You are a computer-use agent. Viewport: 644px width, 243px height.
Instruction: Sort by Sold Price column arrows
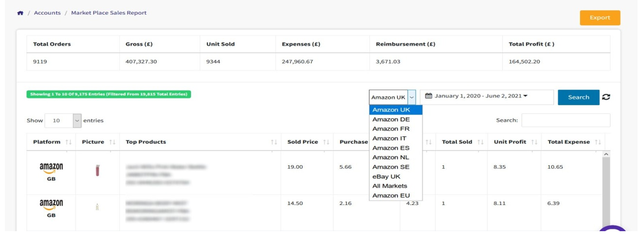(x=326, y=142)
